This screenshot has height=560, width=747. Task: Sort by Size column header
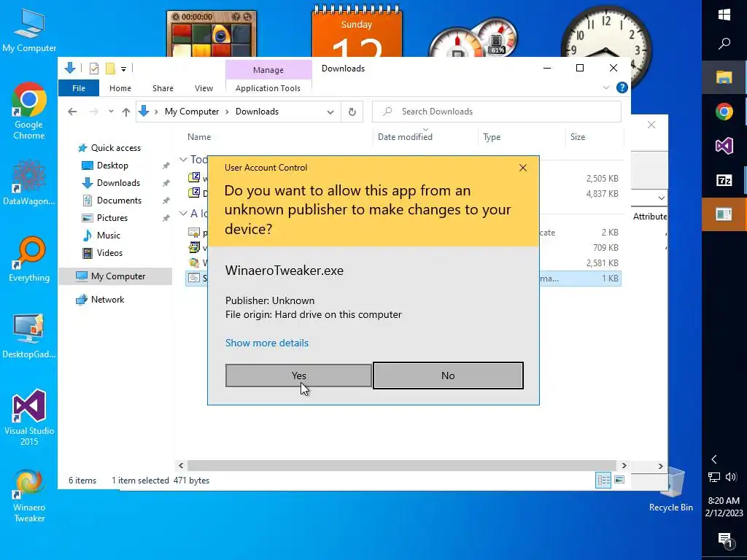578,137
